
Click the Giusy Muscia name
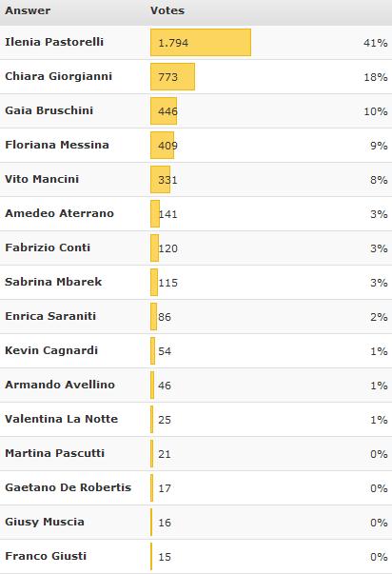click(45, 522)
